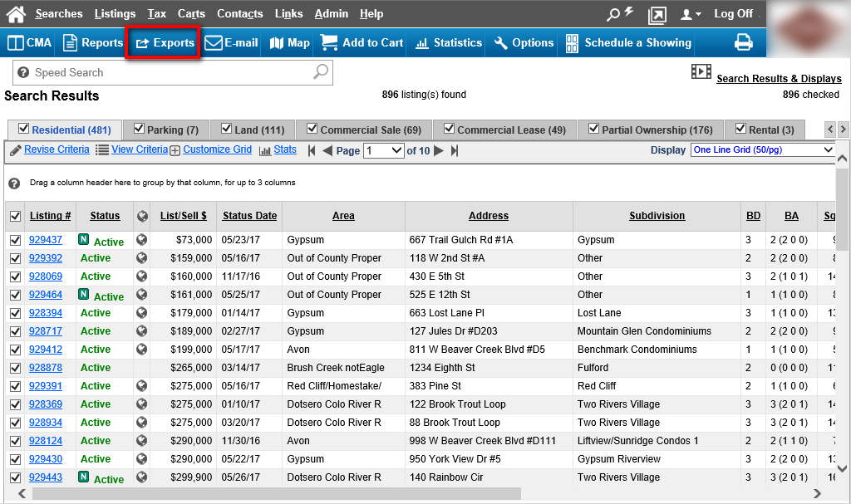Screen dimensions: 851x504
Task: Toggle the Residential tab checkbox
Action: 23,129
